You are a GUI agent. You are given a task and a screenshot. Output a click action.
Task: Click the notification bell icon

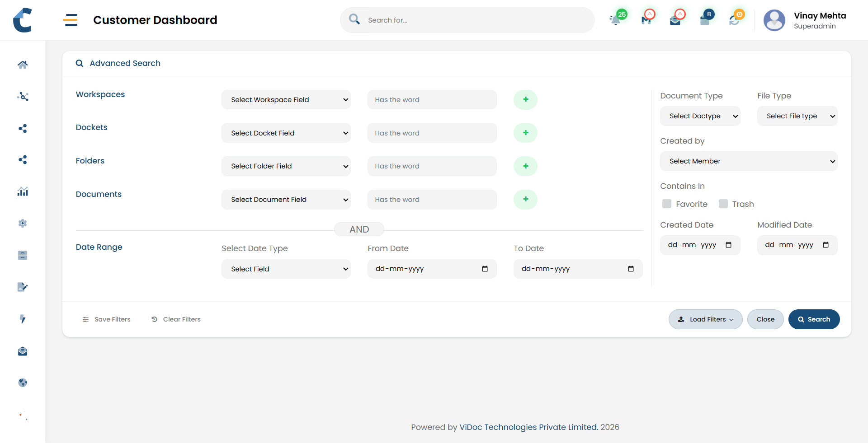click(x=615, y=20)
